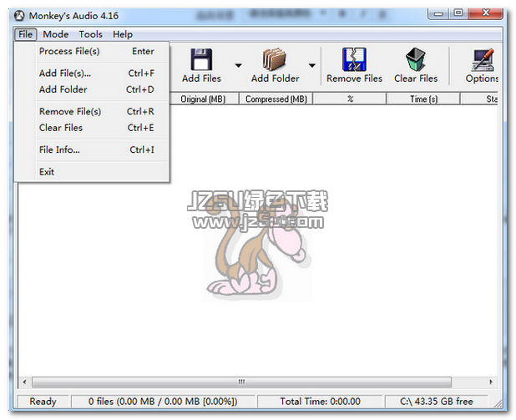Minimize the Monkey's Audio window
This screenshot has height=420, width=516.
(438, 13)
